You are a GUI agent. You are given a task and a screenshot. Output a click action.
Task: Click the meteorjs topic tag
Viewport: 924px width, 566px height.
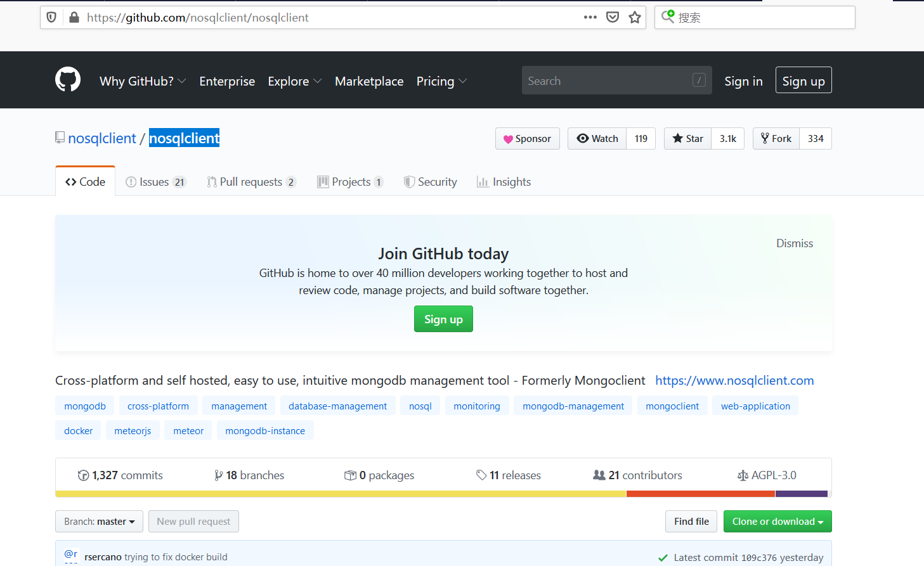pos(133,431)
